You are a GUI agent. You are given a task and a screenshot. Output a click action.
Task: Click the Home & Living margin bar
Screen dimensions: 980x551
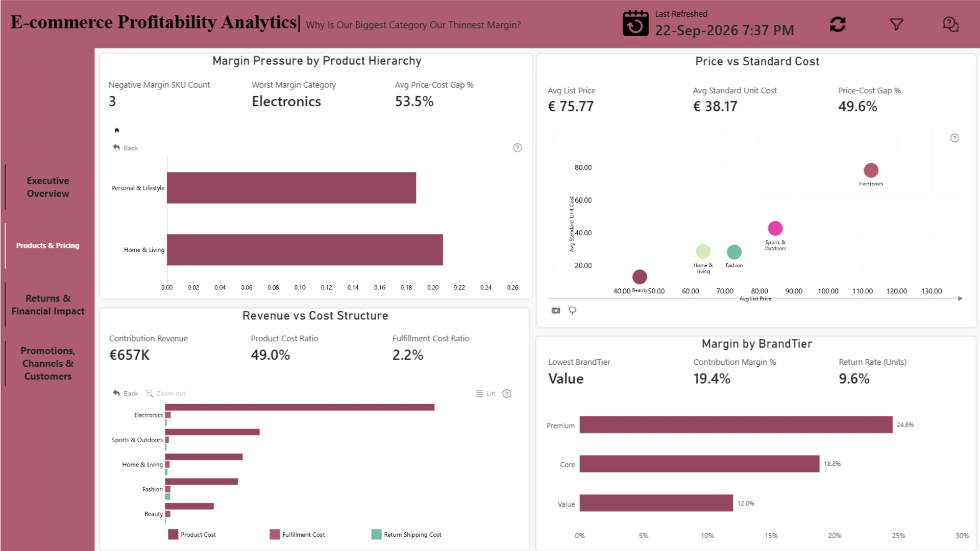[x=305, y=250]
